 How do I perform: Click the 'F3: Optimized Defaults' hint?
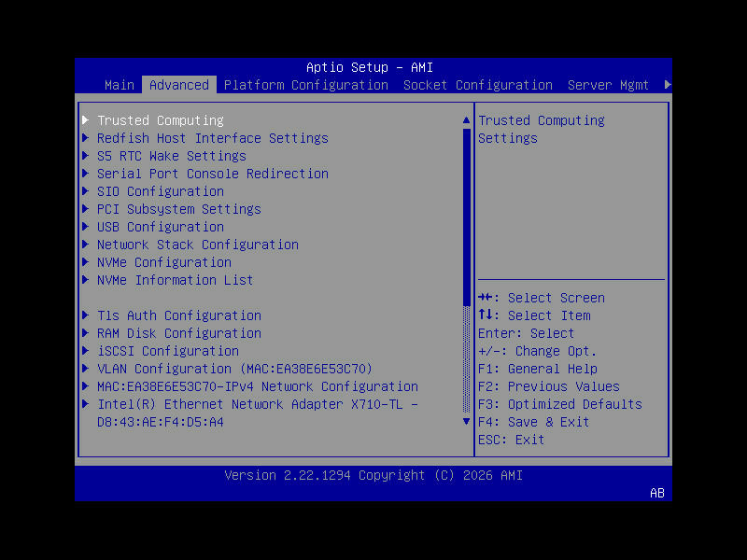point(560,404)
